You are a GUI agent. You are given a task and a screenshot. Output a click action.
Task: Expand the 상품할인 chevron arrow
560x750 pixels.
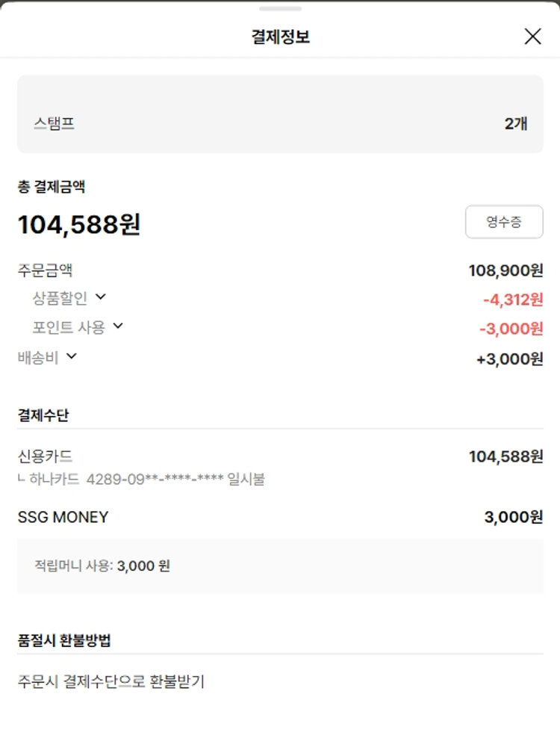pos(101,297)
